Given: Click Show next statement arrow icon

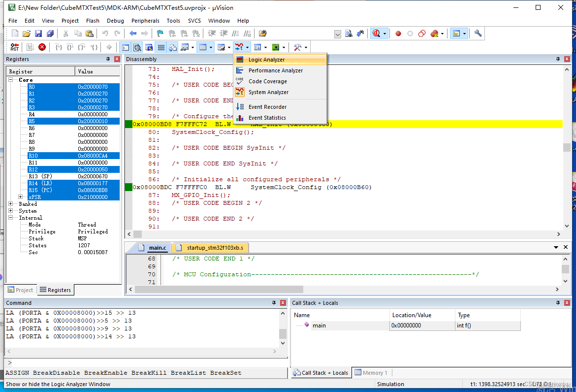Looking at the screenshot, I should point(109,47).
